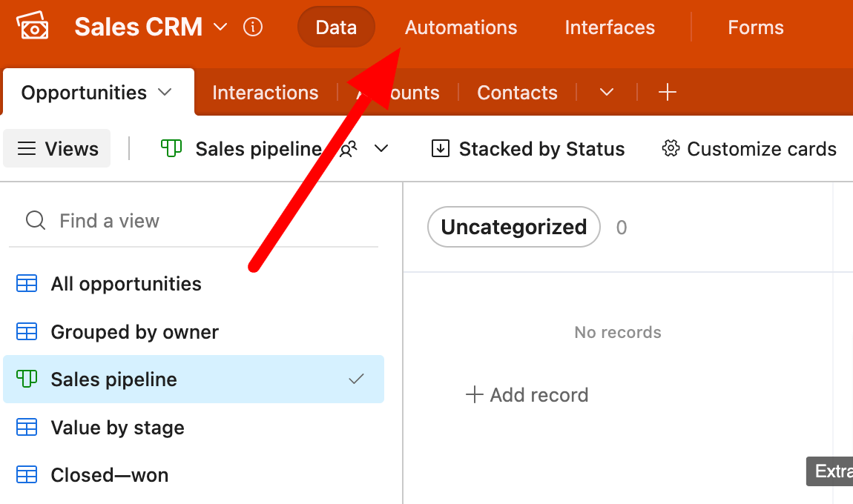Click the Customize cards gear icon
Viewport: 853px width, 504px height.
pos(671,148)
